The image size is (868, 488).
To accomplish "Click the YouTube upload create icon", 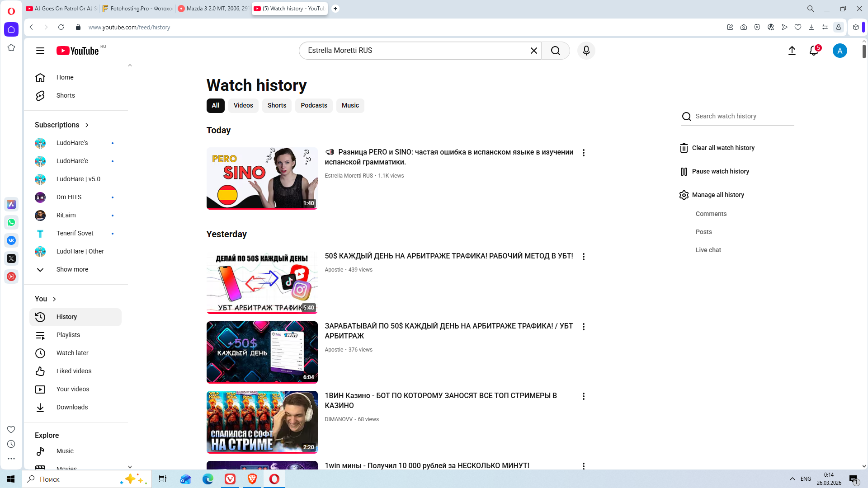I will click(792, 51).
